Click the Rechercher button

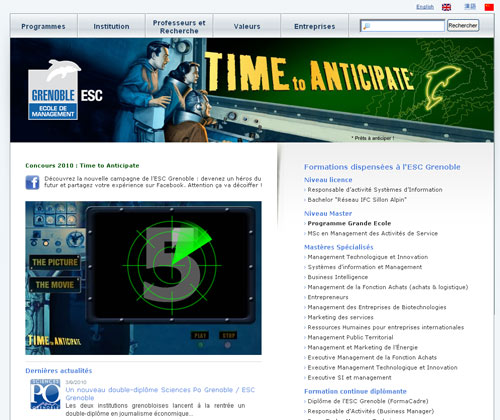463,25
